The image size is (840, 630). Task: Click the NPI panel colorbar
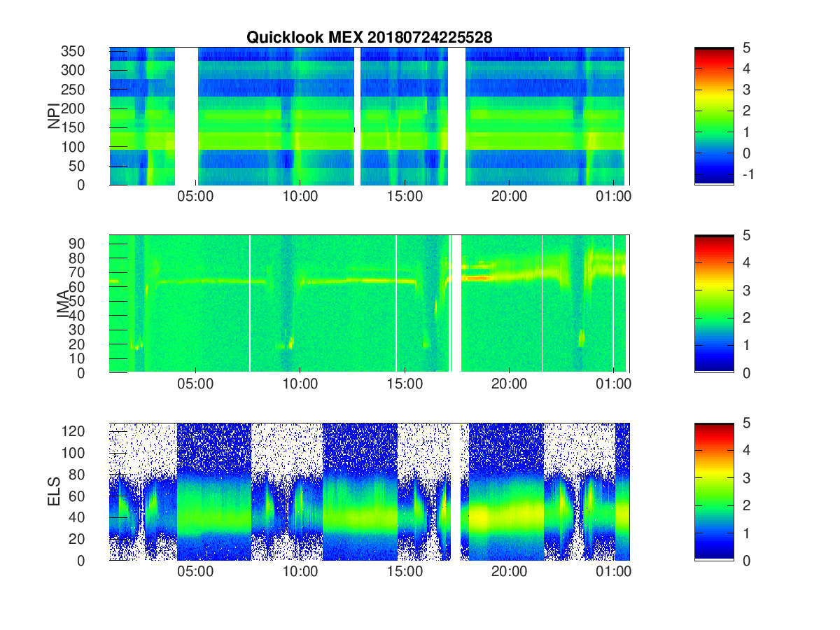[714, 116]
